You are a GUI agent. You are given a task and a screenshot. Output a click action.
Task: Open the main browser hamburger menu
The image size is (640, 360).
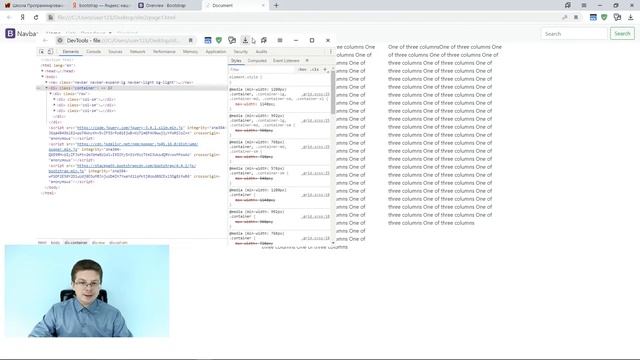click(584, 5)
